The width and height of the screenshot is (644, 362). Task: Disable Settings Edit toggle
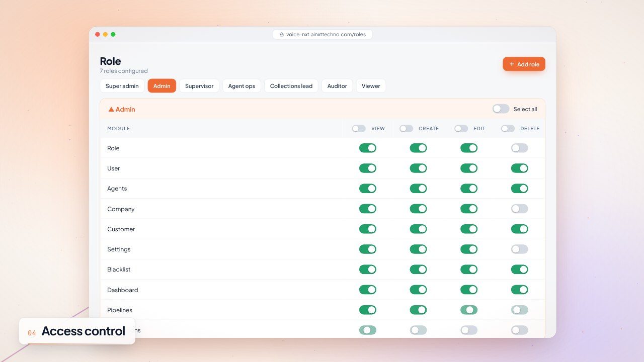coord(469,249)
